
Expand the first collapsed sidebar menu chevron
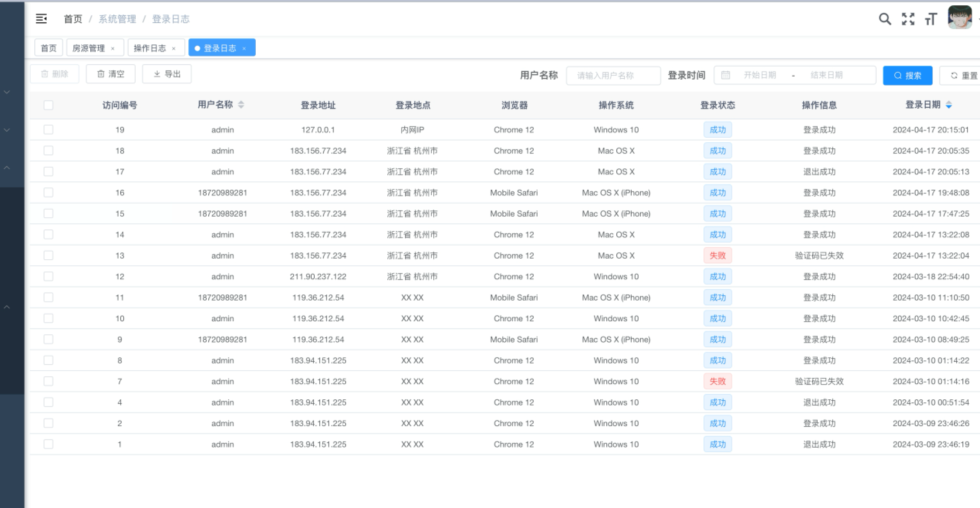point(7,92)
